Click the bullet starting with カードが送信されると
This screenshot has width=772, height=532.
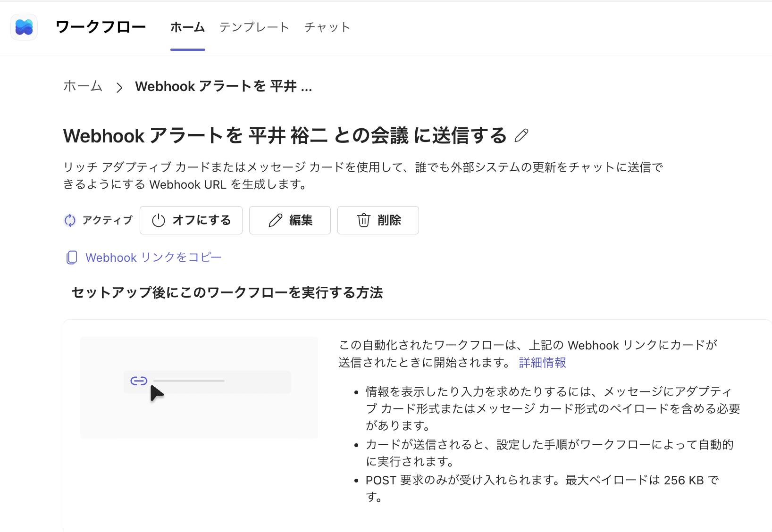(x=550, y=453)
